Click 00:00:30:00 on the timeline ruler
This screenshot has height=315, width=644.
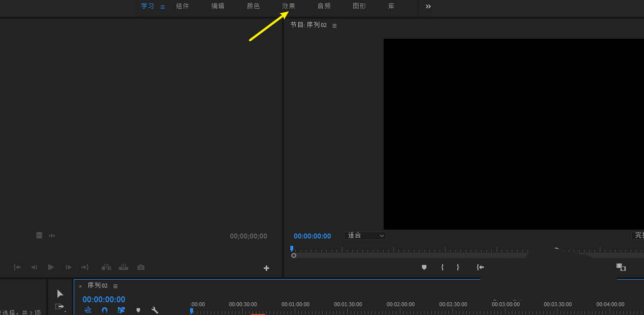click(x=243, y=304)
